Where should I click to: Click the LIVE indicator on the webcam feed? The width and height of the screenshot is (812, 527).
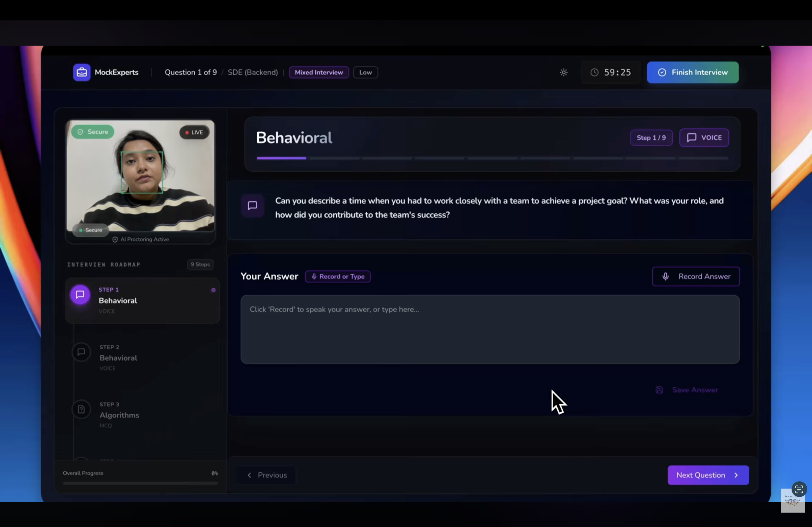coord(194,132)
